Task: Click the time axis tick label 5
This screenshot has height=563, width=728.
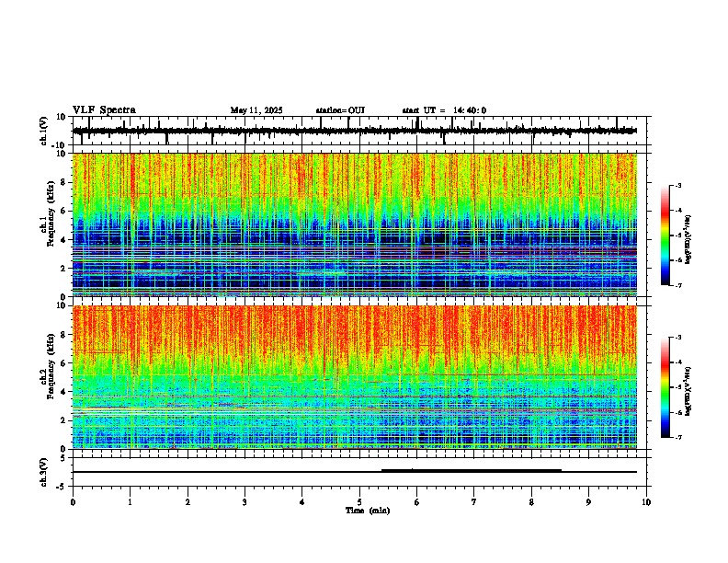Action: click(359, 502)
